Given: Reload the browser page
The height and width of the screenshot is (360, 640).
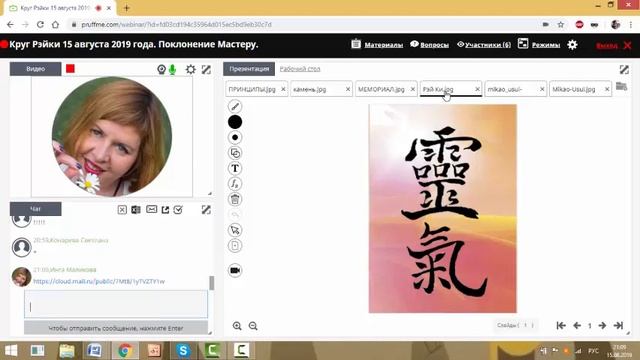Looking at the screenshot, I should [x=40, y=24].
